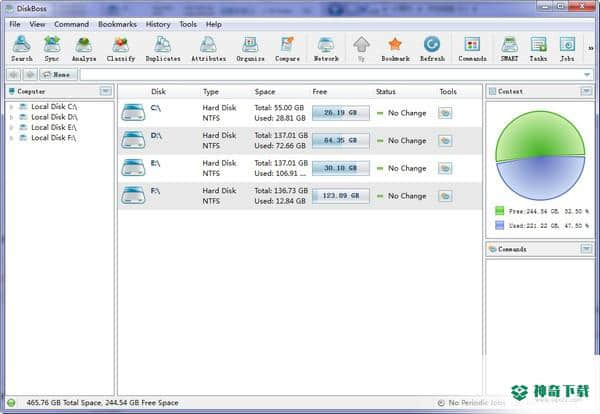The height and width of the screenshot is (414, 600).
Task: Open the View menu
Action: 37,24
